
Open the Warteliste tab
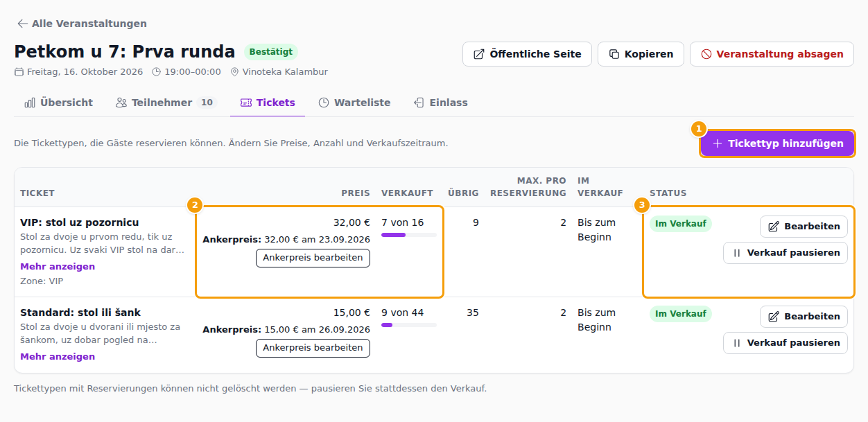click(x=354, y=103)
